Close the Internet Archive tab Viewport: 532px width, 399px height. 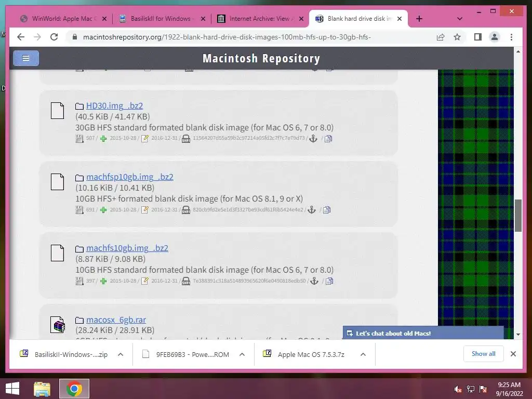301,19
